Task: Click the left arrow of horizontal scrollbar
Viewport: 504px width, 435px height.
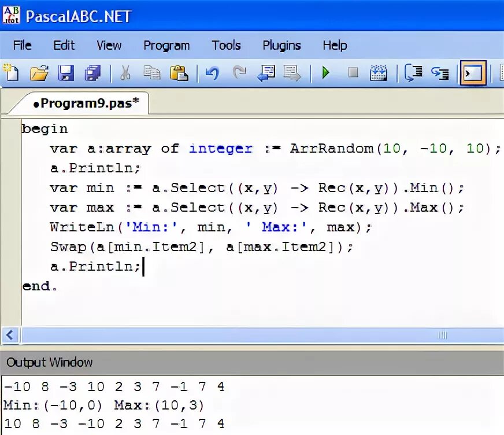Action: click(10, 335)
